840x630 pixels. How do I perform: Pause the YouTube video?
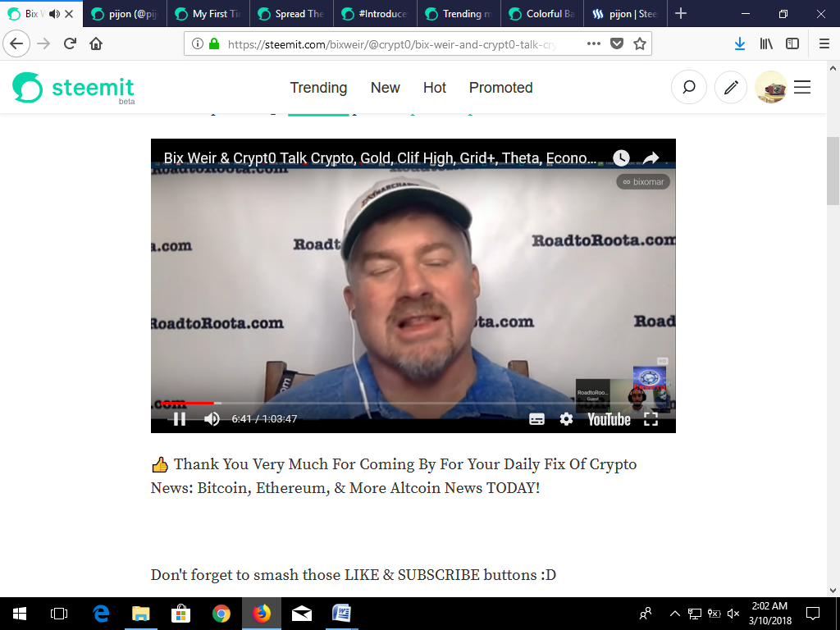click(x=180, y=419)
